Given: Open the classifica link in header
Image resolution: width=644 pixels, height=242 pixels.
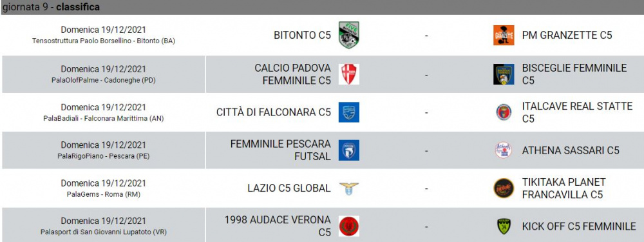Looking at the screenshot, I should point(78,7).
